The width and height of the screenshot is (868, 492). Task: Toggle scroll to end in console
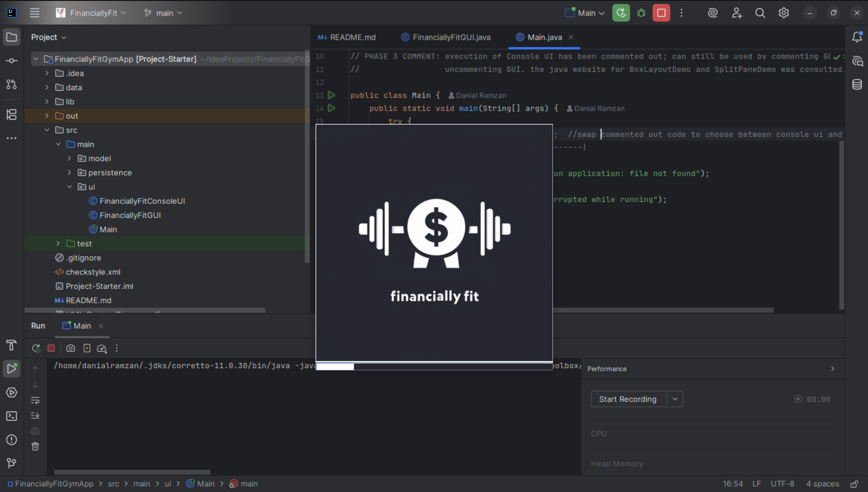point(35,416)
